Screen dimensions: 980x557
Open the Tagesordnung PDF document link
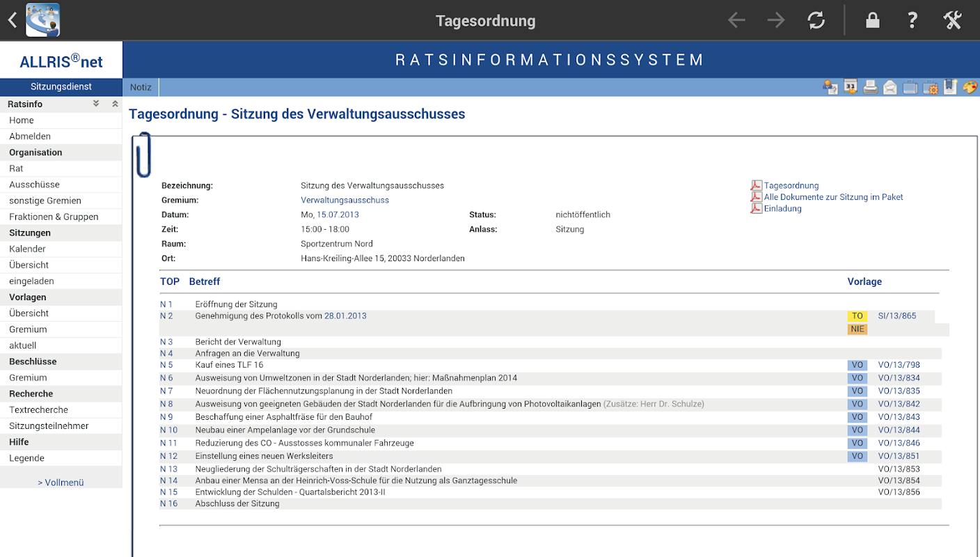pos(791,185)
